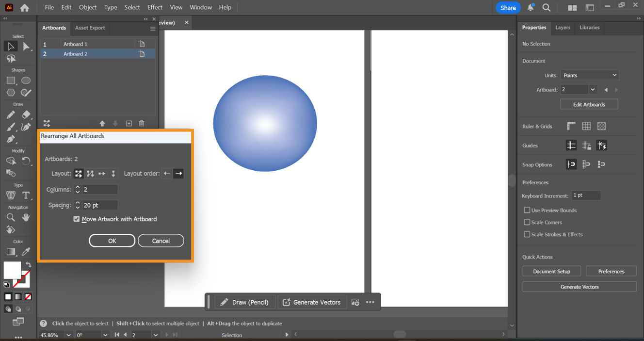This screenshot has height=341, width=644.
Task: Select the Hand tool for panning
Action: pos(26,217)
